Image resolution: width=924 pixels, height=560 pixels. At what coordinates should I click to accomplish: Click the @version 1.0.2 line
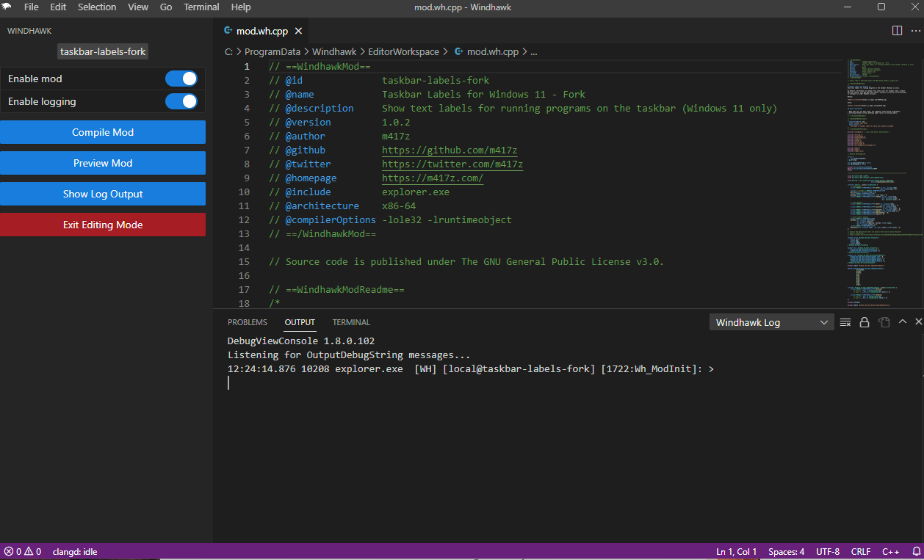tap(339, 123)
